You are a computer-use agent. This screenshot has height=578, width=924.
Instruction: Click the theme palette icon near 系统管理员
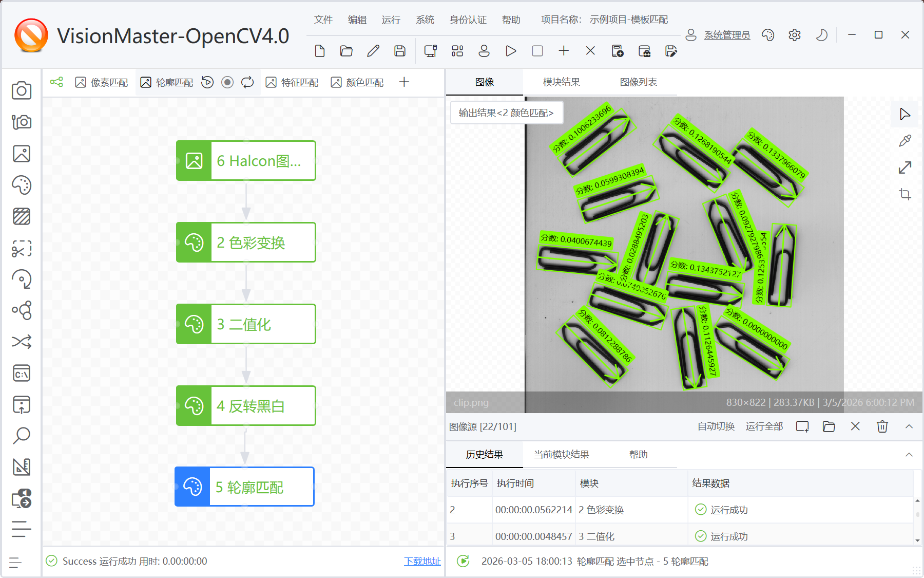pyautogui.click(x=768, y=35)
